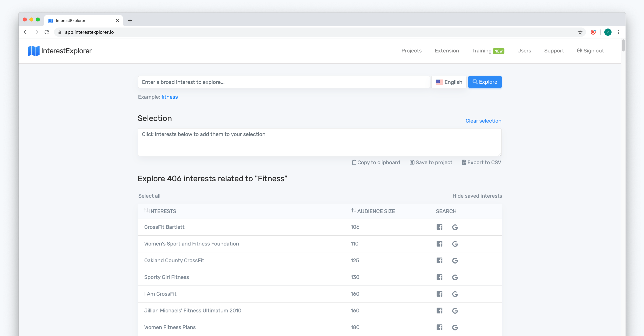
Task: Save selection to project
Action: [431, 163]
